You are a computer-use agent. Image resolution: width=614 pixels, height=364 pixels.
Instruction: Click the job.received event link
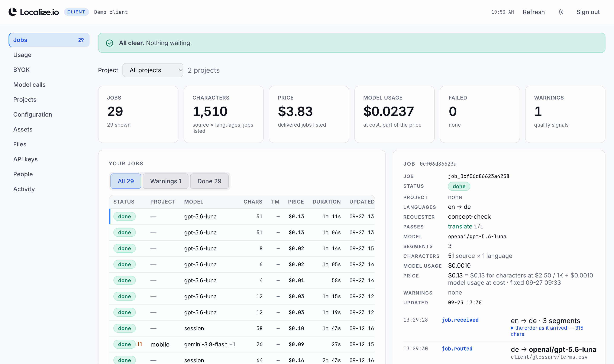[x=460, y=320]
